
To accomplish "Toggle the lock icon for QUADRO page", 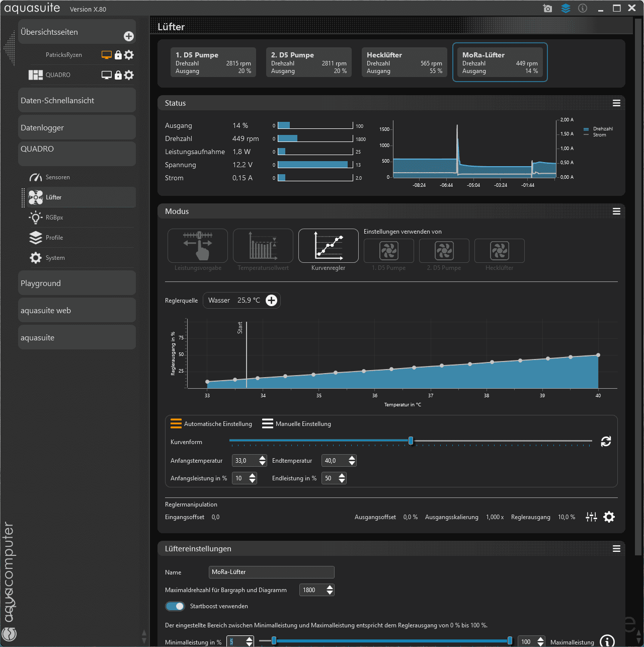I will 118,75.
